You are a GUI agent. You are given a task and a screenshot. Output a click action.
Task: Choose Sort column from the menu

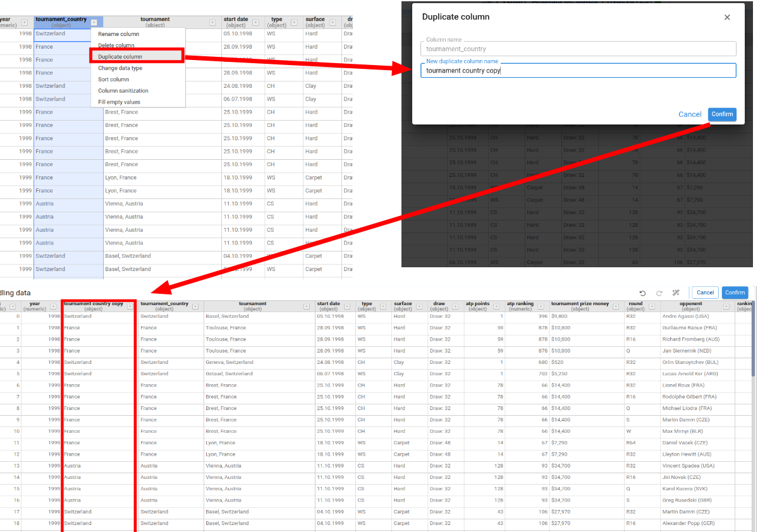pyautogui.click(x=114, y=80)
